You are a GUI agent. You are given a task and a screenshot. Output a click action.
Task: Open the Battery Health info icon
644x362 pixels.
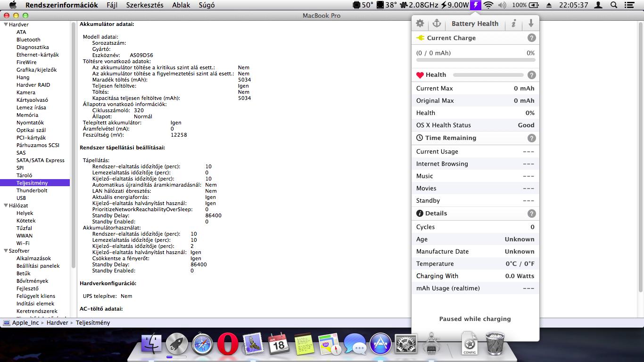[514, 24]
